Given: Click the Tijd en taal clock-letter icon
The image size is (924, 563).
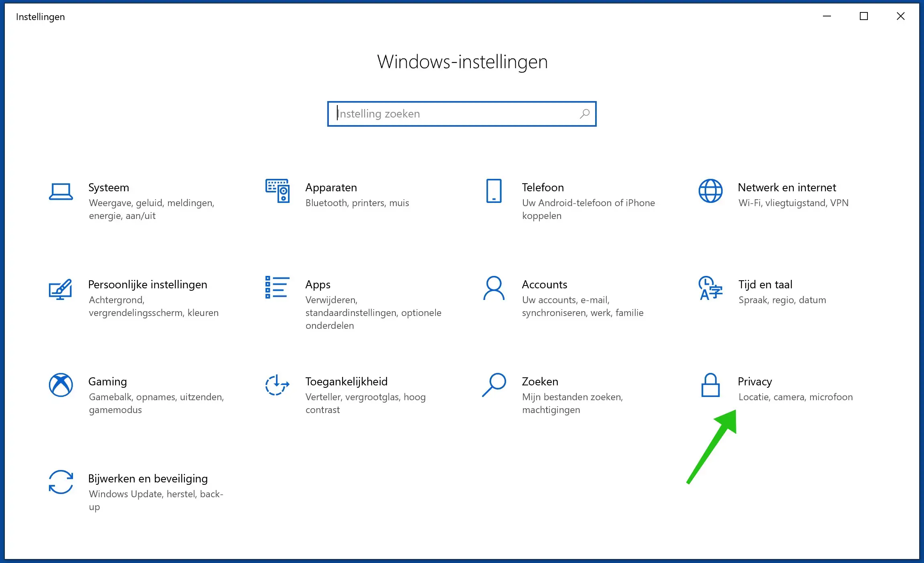Looking at the screenshot, I should point(710,288).
